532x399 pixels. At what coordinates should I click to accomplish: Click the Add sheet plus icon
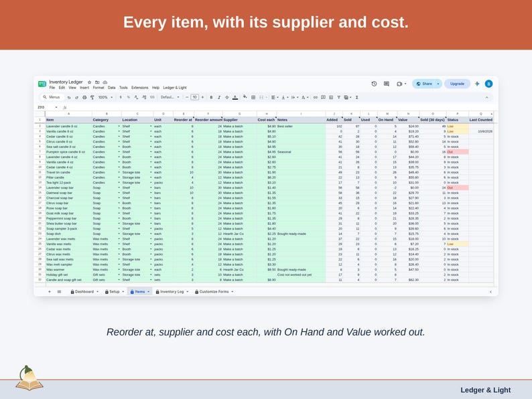[49, 291]
